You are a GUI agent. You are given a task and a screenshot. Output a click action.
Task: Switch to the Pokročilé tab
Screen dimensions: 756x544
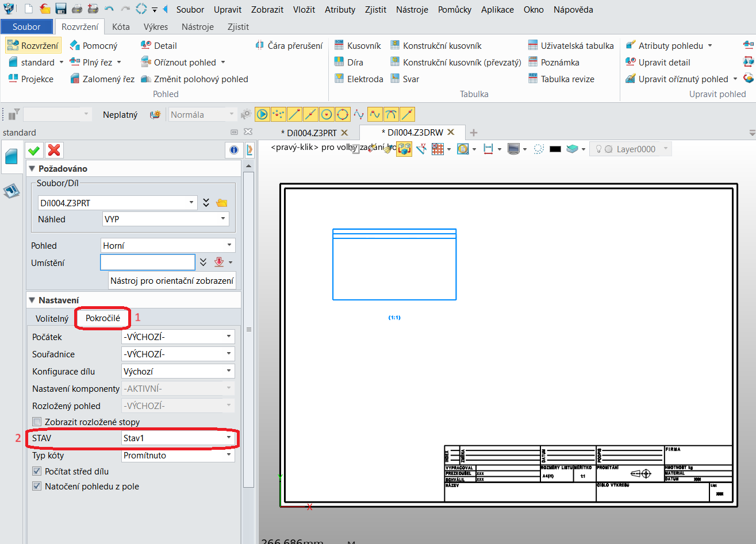[x=103, y=318]
